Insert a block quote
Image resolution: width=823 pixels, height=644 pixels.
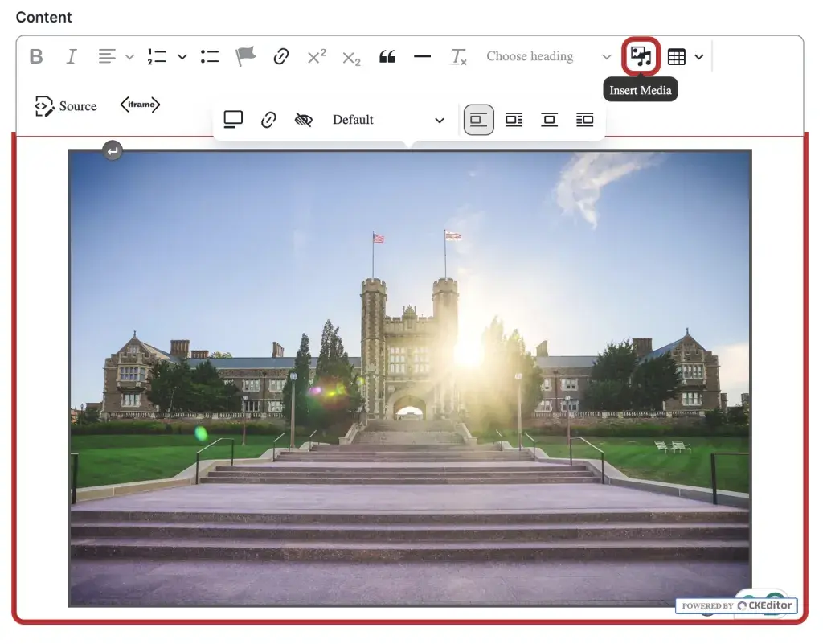[387, 56]
